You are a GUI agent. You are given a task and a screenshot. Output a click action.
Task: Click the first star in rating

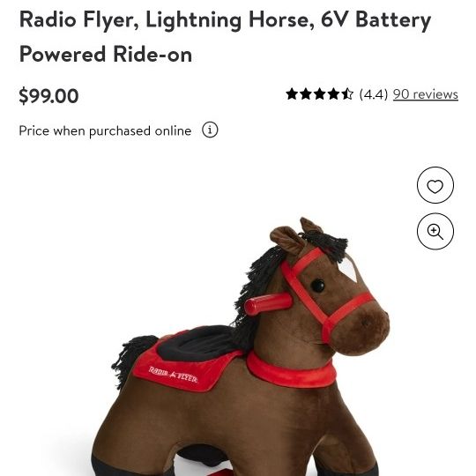pyautogui.click(x=292, y=94)
